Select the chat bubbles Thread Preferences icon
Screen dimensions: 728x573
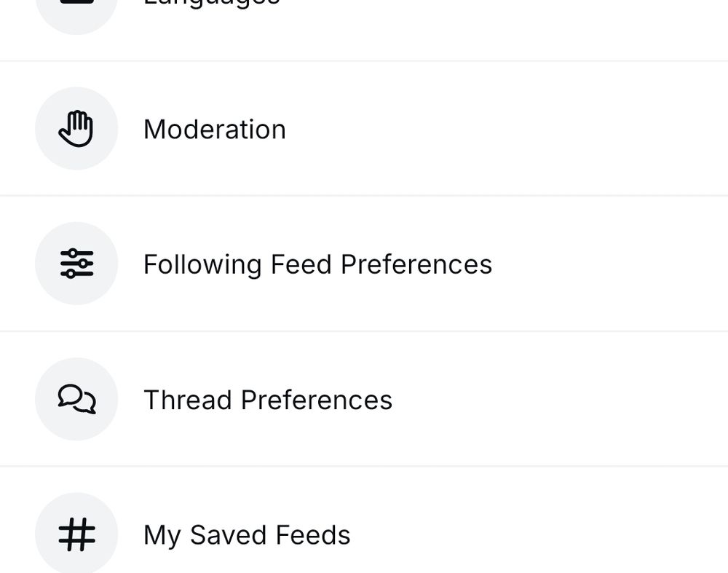click(76, 399)
